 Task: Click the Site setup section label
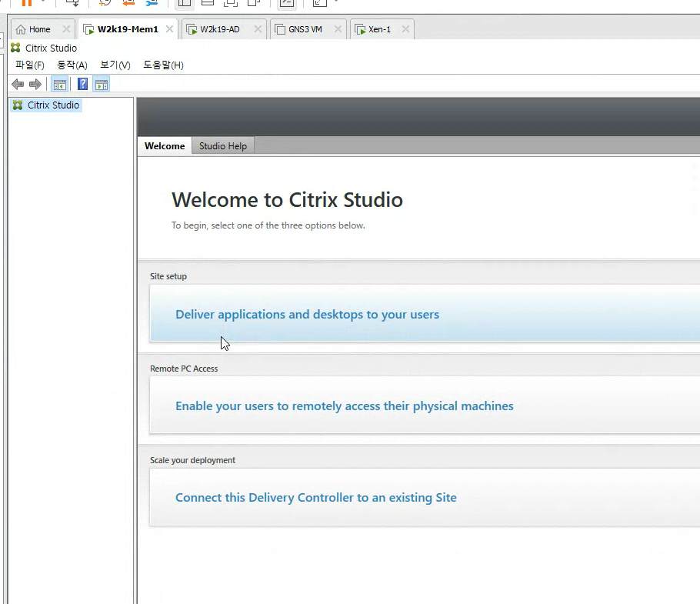pyautogui.click(x=168, y=276)
